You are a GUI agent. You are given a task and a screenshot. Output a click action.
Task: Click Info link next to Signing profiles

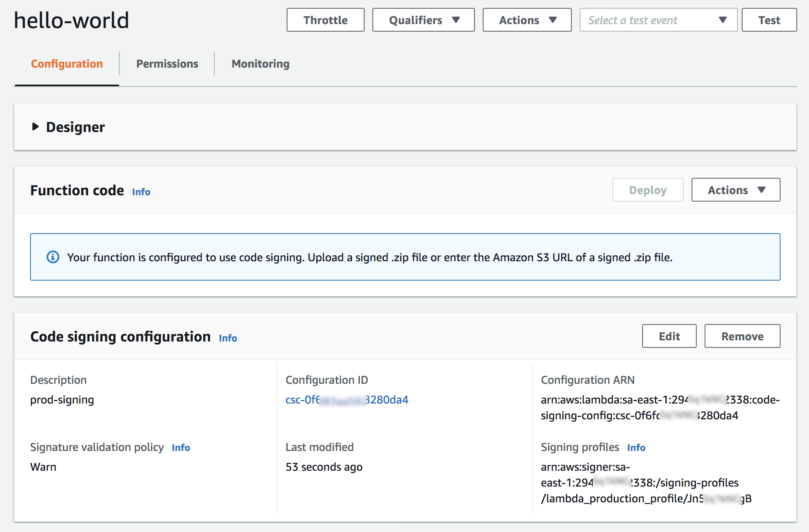(x=636, y=448)
